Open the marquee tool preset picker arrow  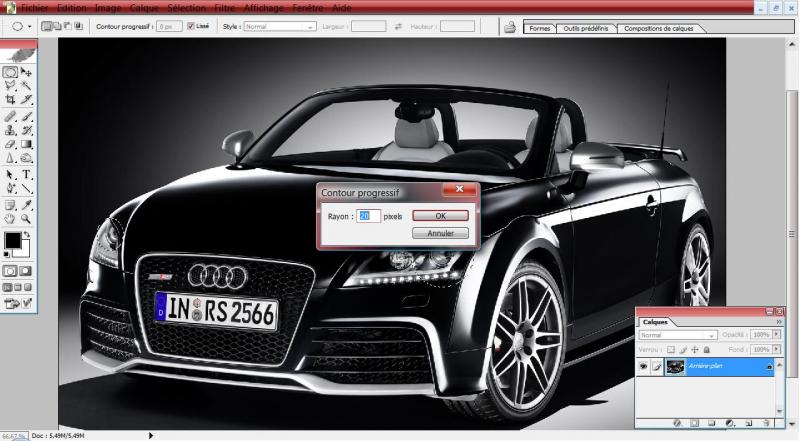point(30,27)
